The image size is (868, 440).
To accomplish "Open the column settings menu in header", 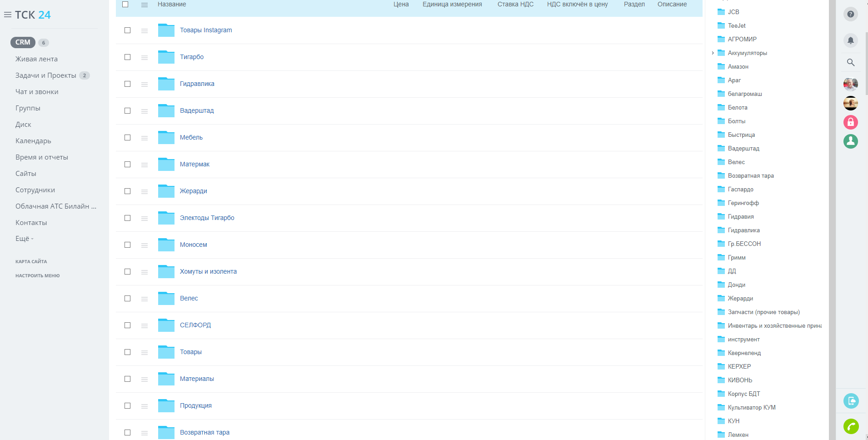I will pyautogui.click(x=145, y=5).
